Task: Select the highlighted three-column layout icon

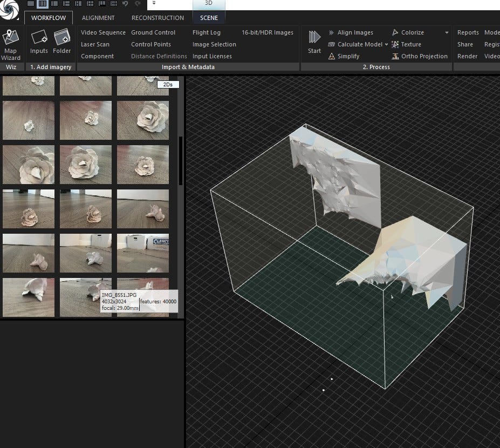Action: (x=43, y=4)
